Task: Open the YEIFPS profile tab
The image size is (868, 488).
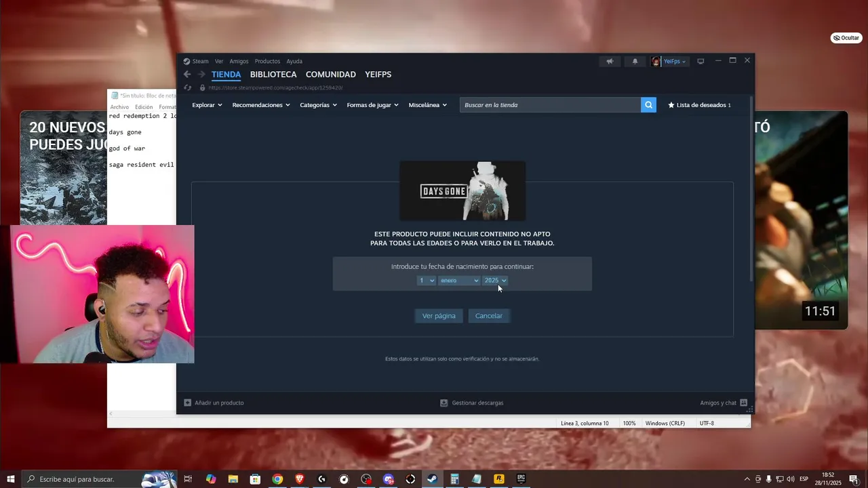Action: coord(378,75)
